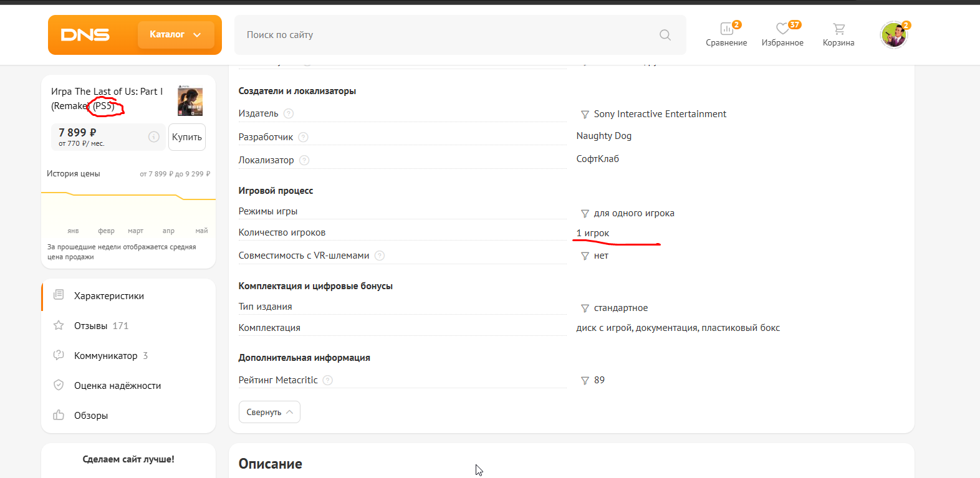Filter by VR compatibility нет value
Viewport: 980px width, 478px height.
[601, 256]
